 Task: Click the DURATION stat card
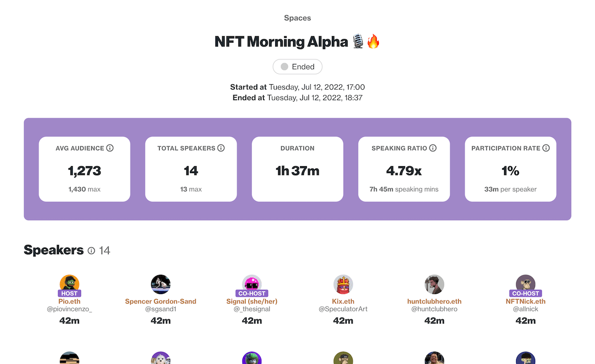pyautogui.click(x=297, y=169)
